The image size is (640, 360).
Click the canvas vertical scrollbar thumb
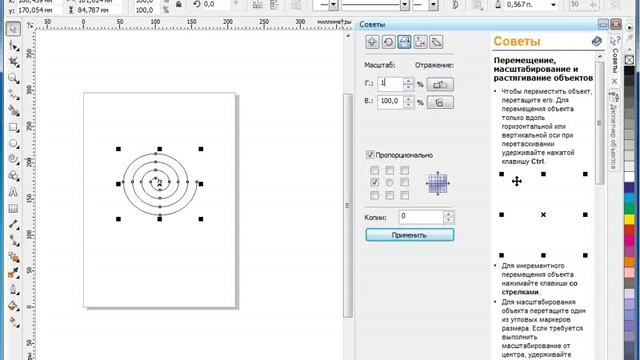click(348, 205)
